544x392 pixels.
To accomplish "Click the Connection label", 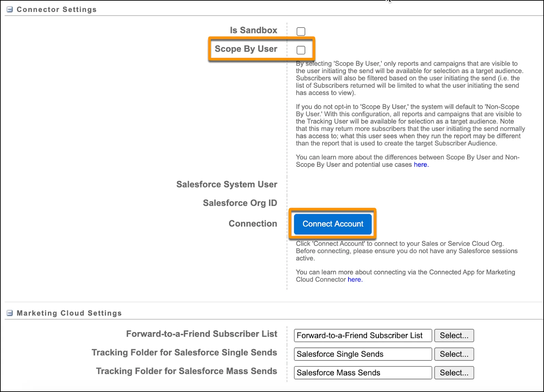I will [x=253, y=224].
